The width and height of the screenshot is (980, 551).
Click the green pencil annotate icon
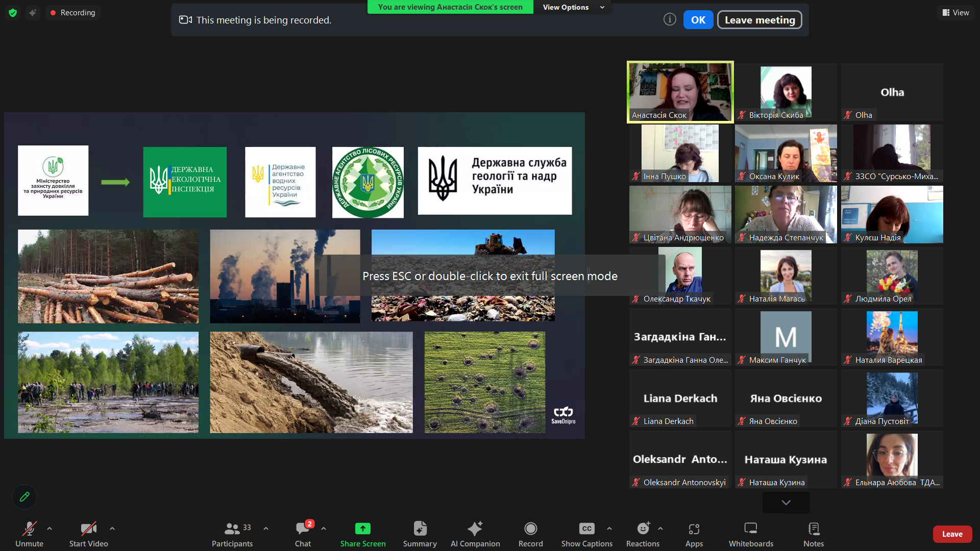24,497
